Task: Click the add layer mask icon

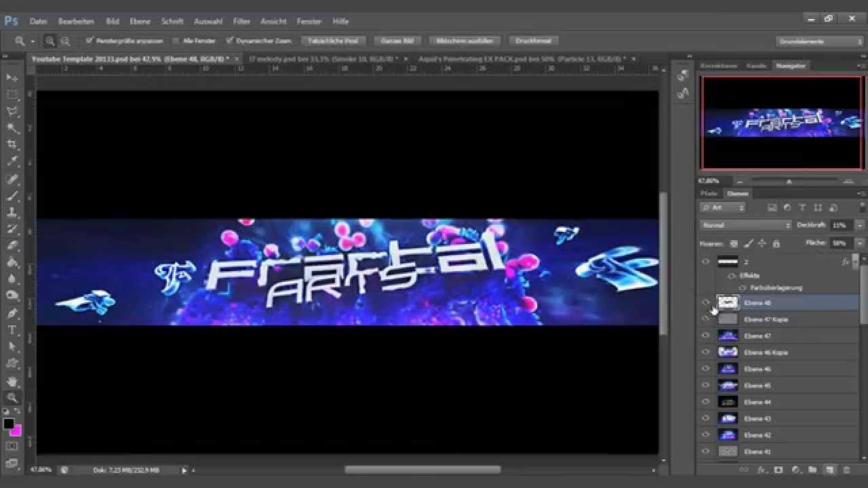Action: coord(778,469)
